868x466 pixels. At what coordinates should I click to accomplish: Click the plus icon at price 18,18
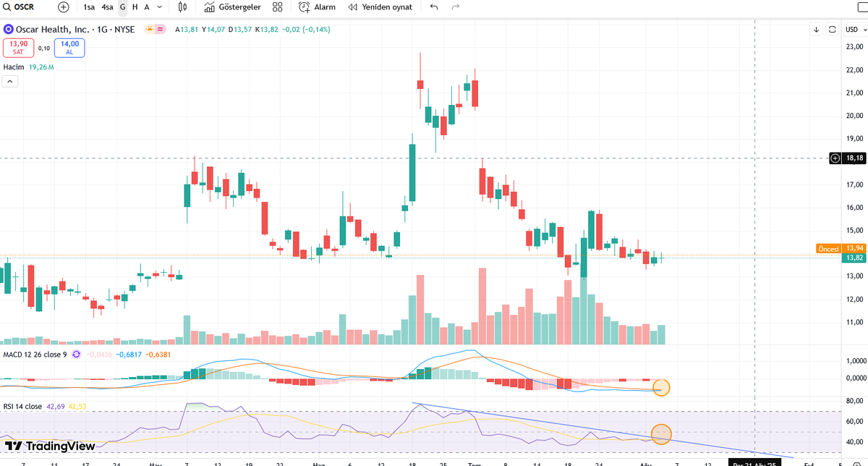click(835, 158)
